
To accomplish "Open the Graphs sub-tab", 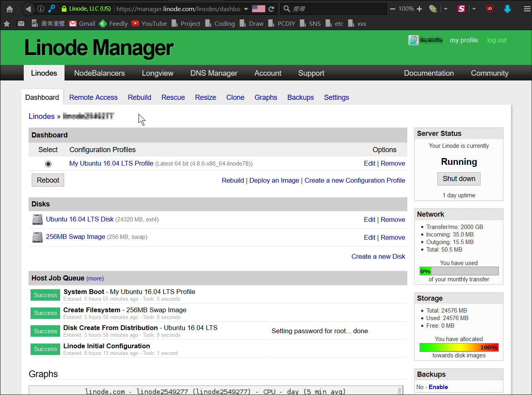I will click(x=266, y=97).
